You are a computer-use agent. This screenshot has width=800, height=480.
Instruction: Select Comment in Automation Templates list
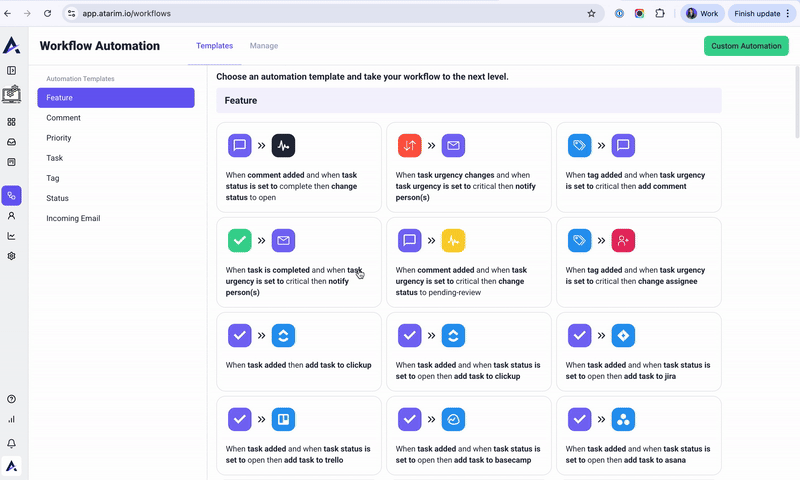coord(64,118)
